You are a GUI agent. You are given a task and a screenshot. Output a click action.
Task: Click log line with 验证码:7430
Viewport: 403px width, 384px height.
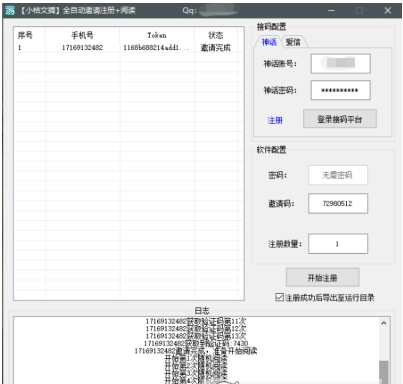pos(196,343)
